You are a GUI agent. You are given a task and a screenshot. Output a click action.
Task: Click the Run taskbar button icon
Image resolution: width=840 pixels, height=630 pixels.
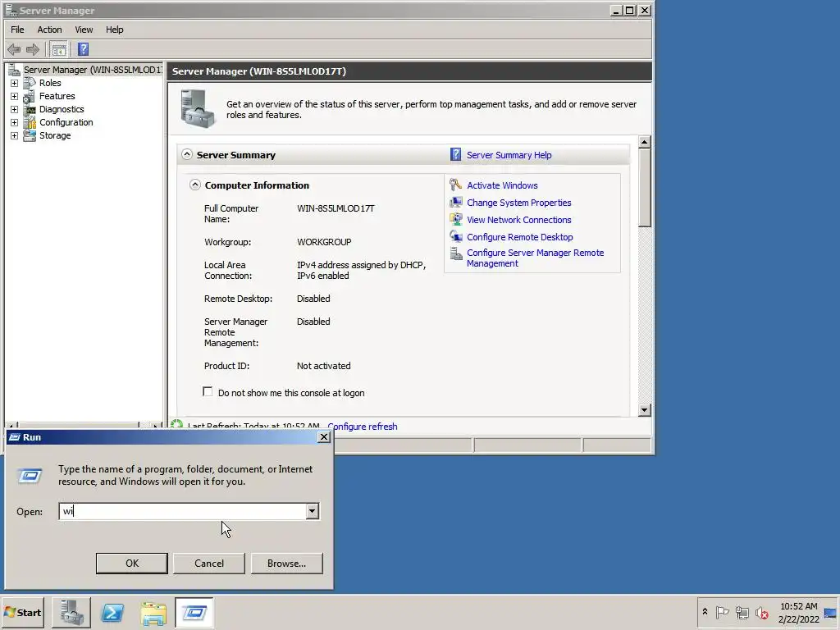194,612
